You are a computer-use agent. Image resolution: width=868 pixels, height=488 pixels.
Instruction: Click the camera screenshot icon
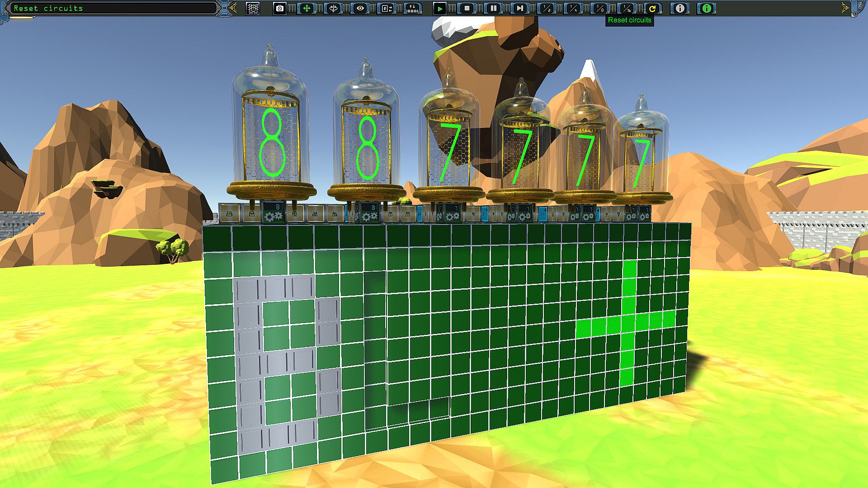(x=280, y=8)
